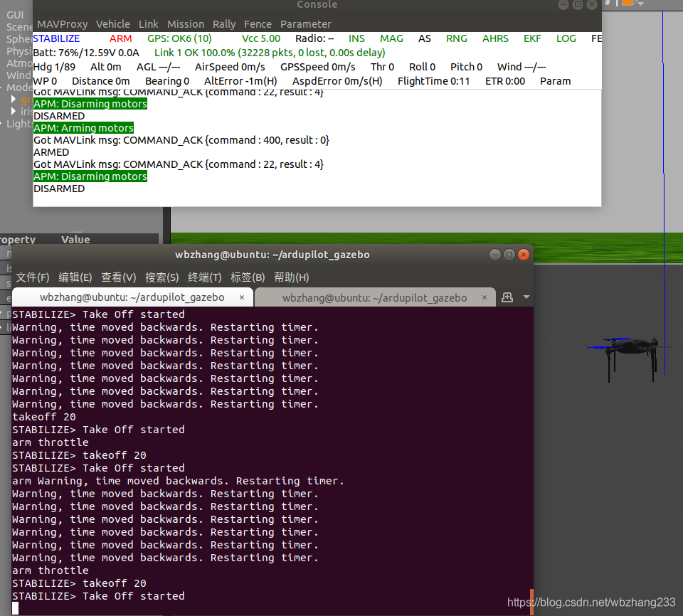Click the MAG status indicator
This screenshot has width=683, height=616.
click(x=391, y=38)
